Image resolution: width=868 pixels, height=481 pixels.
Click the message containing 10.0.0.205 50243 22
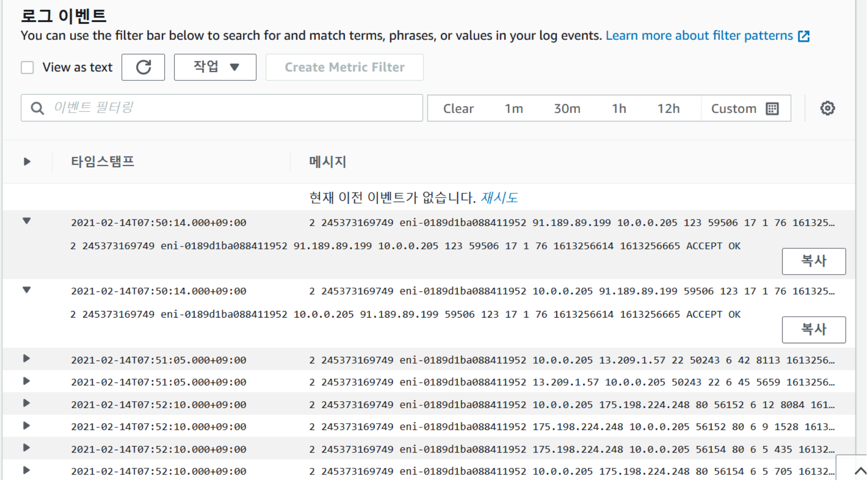pos(572,382)
